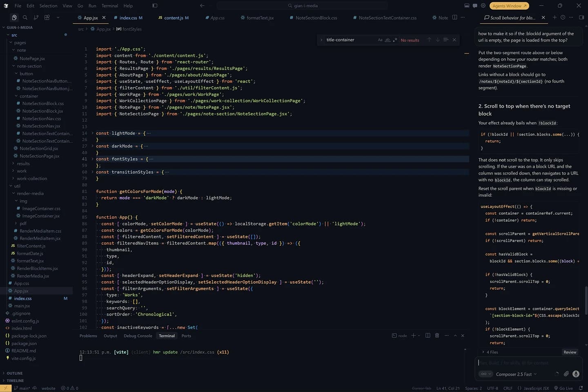Toggle the primary sidebar layout icon
Image resolution: width=588 pixels, height=392 pixels.
coord(155,6)
